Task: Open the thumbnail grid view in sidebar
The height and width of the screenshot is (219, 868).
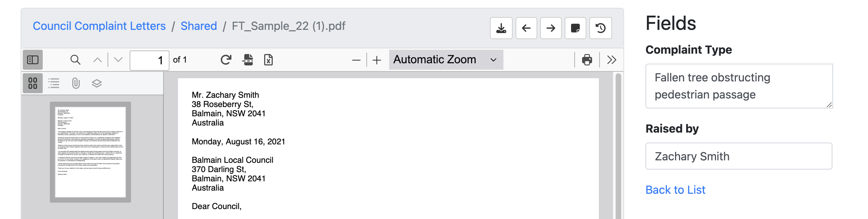Action: (33, 83)
